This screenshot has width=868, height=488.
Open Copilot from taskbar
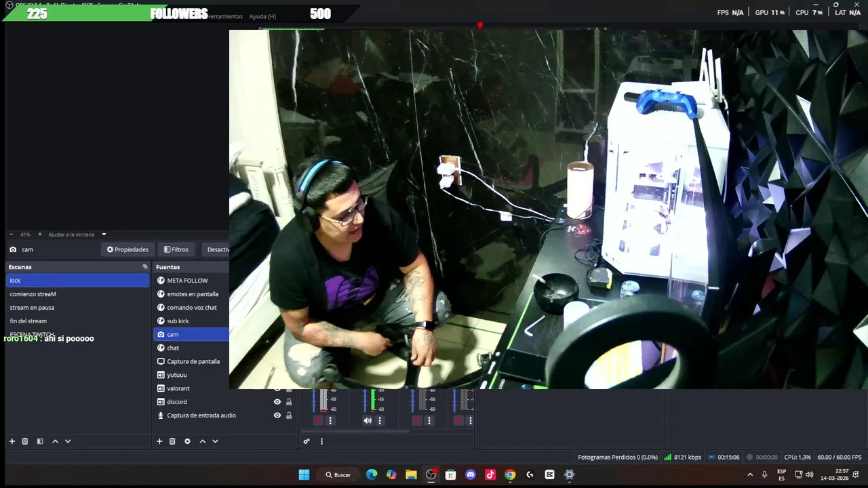pos(391,474)
